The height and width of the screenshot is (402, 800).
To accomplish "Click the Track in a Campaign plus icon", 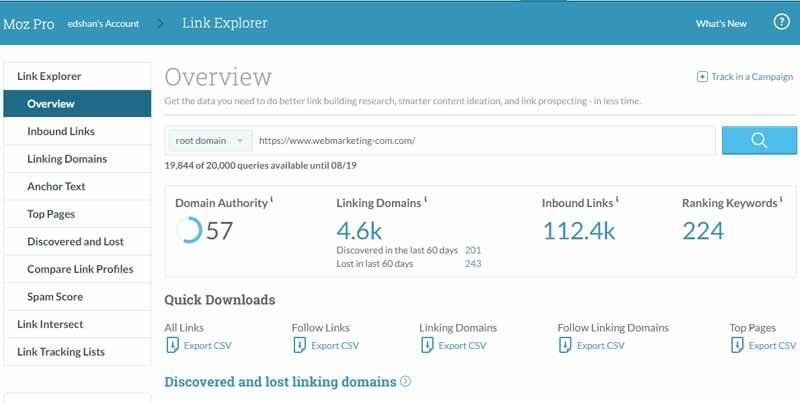I will [x=702, y=77].
